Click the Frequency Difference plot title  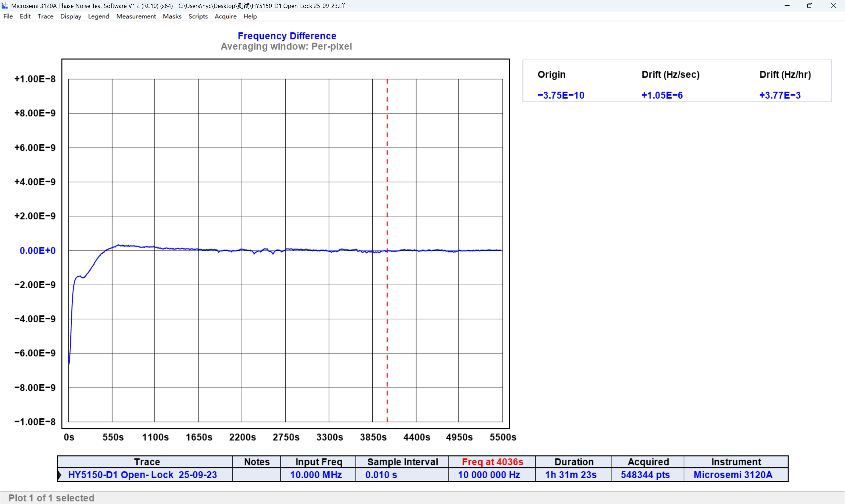(x=287, y=36)
